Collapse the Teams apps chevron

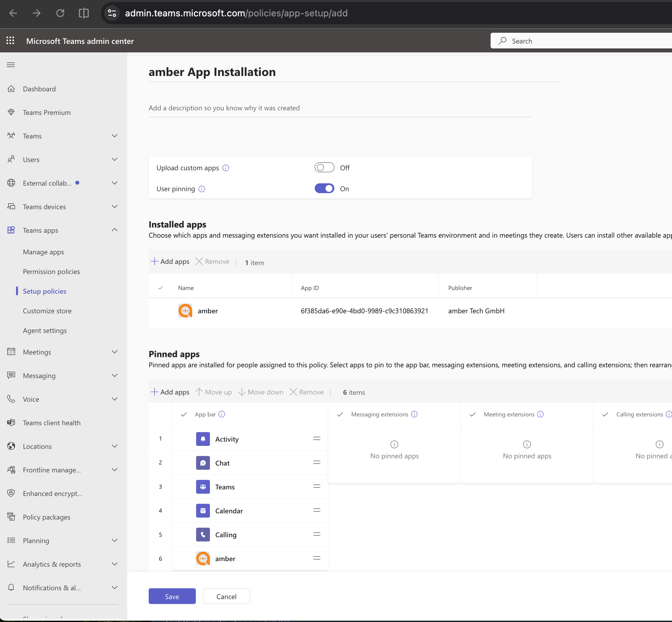[x=115, y=230]
